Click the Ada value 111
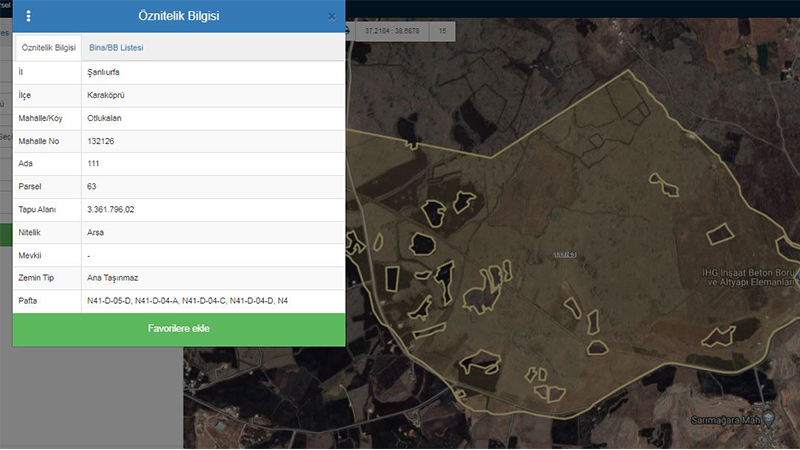Viewport: 800px width, 450px height. tap(93, 163)
